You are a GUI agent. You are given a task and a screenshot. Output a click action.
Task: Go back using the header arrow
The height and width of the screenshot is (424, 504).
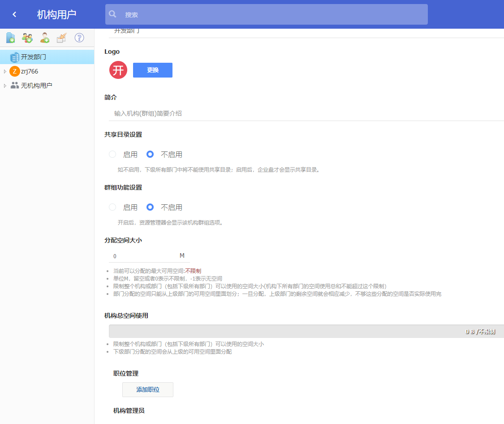pyautogui.click(x=14, y=14)
